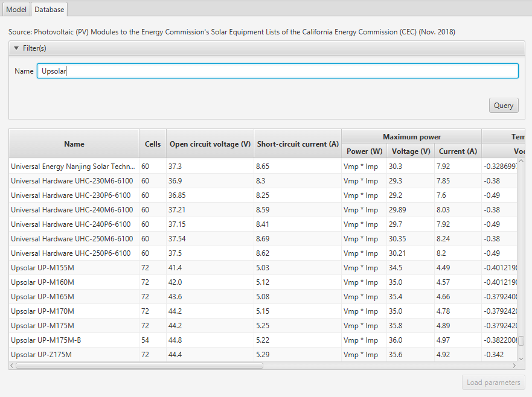
Task: Run the Query button
Action: coord(504,106)
